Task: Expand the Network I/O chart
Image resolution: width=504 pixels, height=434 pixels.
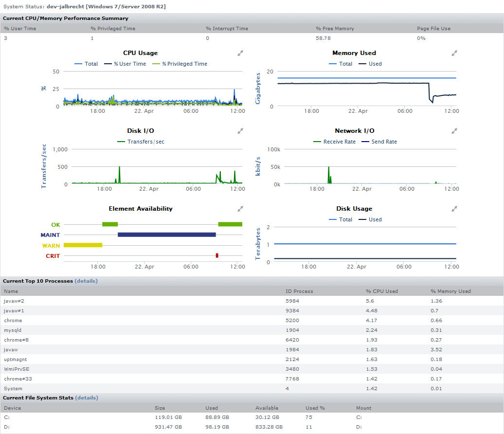Action: [x=454, y=131]
